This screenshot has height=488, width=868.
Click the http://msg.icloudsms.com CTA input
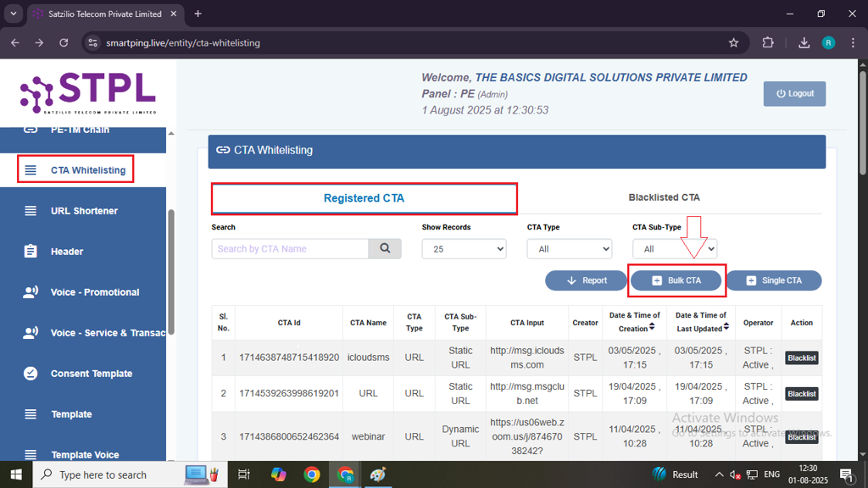(x=527, y=358)
